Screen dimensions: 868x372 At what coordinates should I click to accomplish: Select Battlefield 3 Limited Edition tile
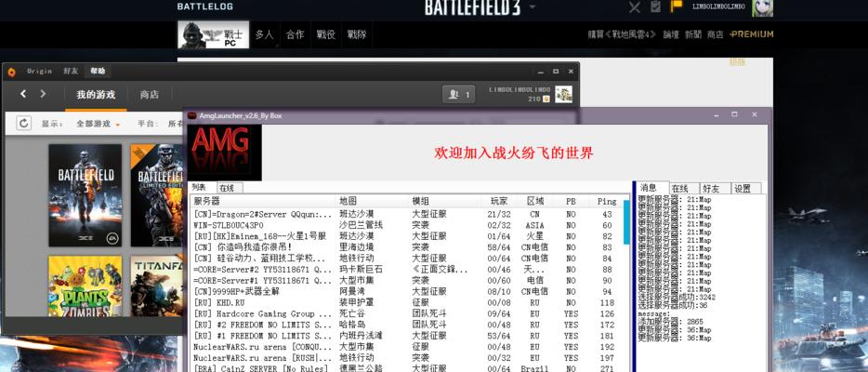coord(157,195)
